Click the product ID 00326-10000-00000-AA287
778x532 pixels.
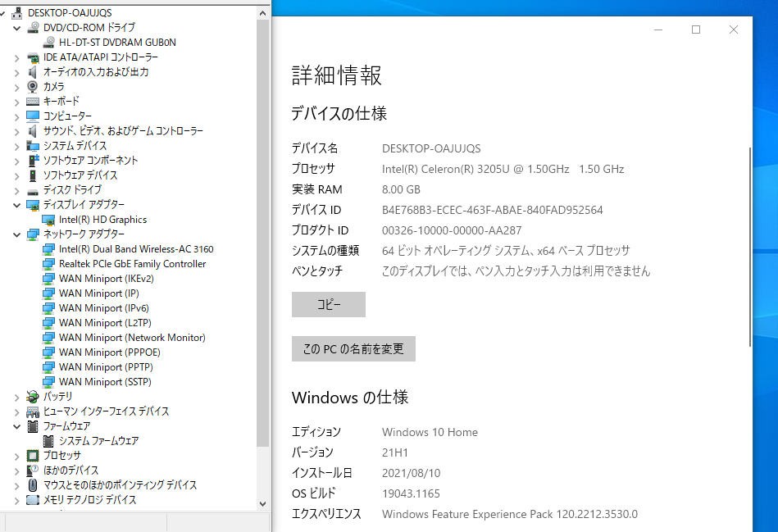(452, 230)
